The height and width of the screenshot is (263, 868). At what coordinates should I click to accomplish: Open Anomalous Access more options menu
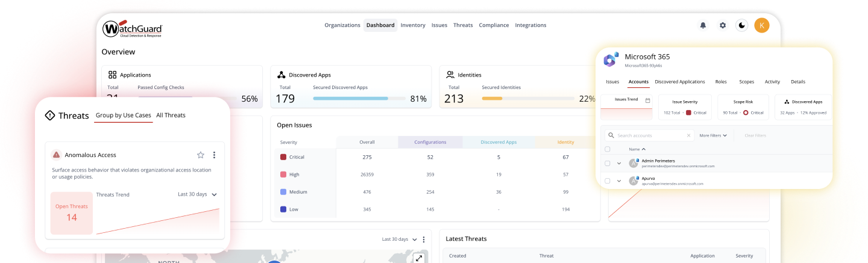click(214, 155)
